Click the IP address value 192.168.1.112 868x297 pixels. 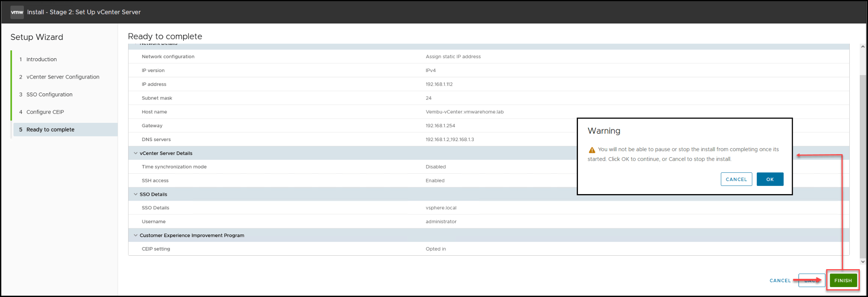coord(439,84)
